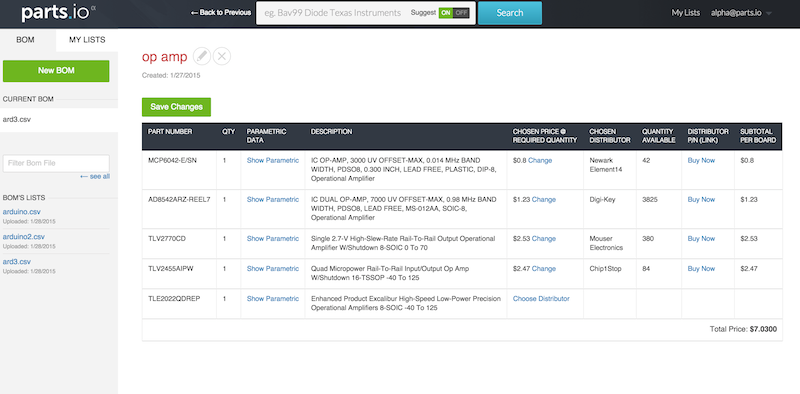The height and width of the screenshot is (394, 800).
Task: Click the pencil edit icon beside op amp
Action: tap(202, 56)
